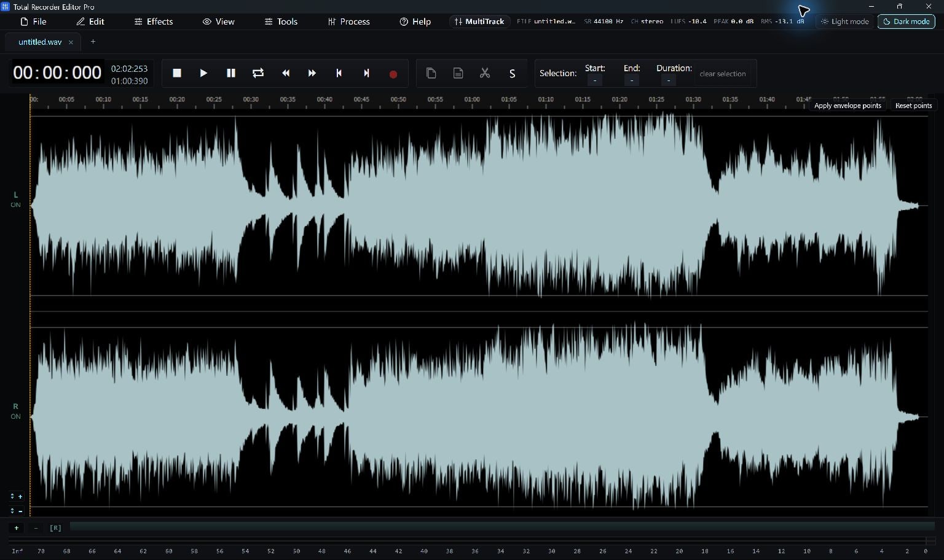
Task: Click the 01:00 mark on the timeline ruler
Action: [472, 99]
